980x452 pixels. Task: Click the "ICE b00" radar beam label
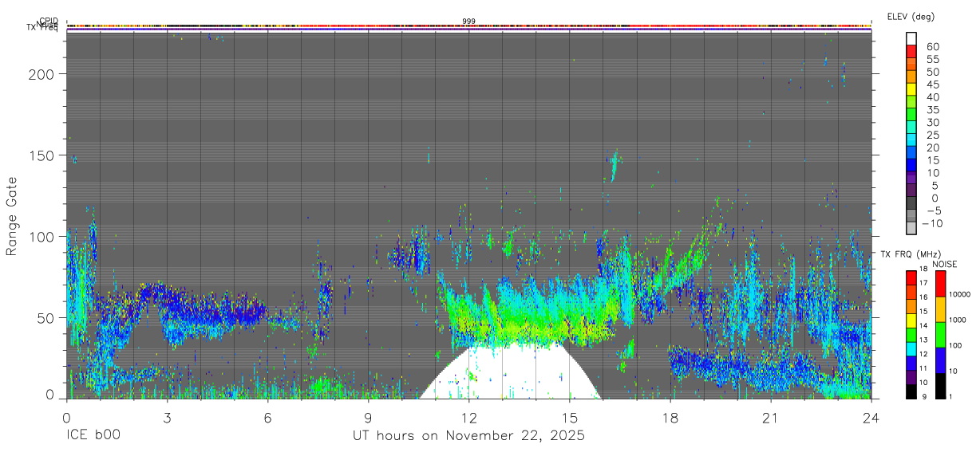tap(93, 436)
